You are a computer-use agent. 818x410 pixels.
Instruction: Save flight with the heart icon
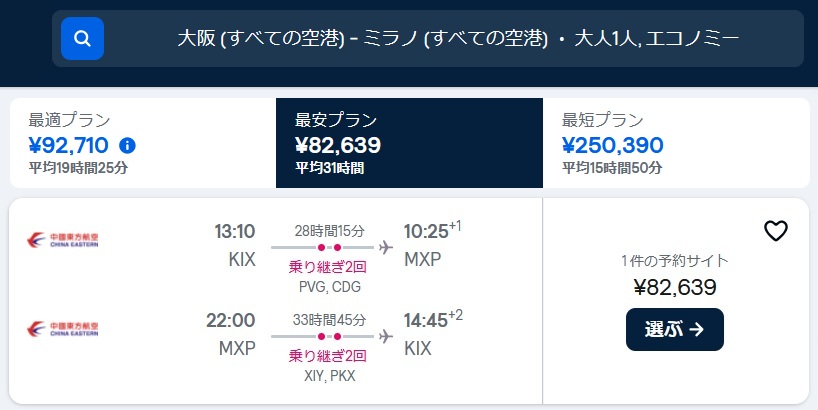click(776, 231)
